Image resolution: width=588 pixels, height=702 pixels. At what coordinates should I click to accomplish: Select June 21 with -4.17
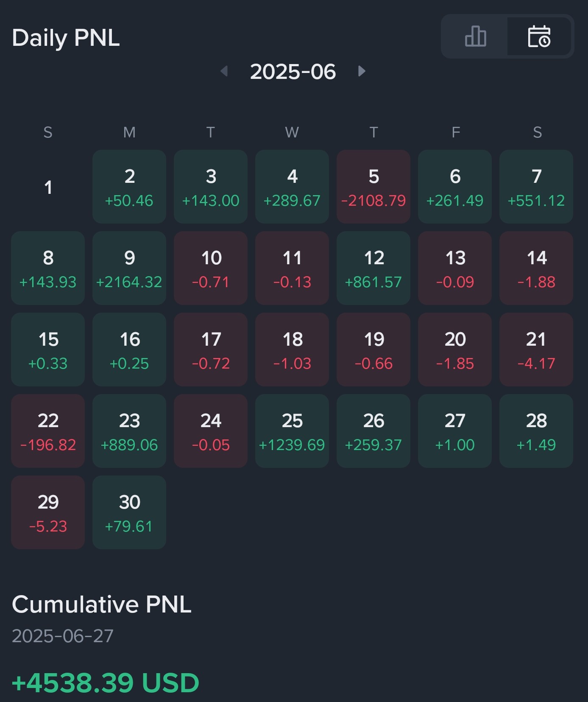coord(536,350)
